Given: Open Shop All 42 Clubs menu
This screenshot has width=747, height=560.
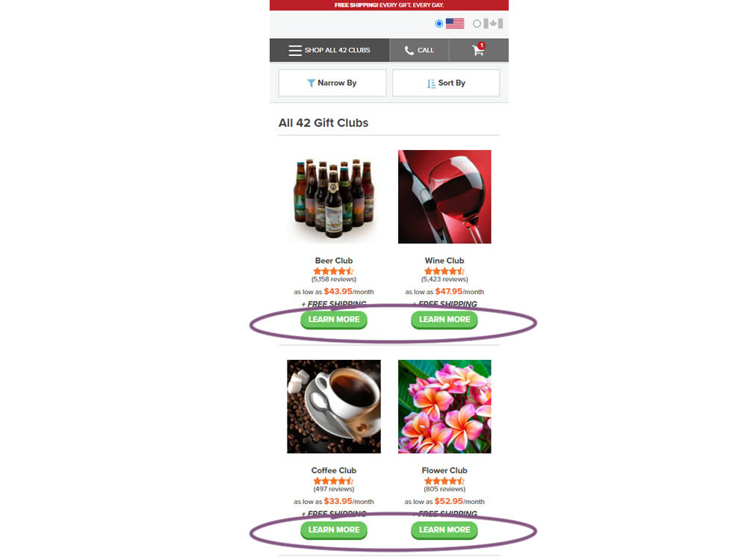Looking at the screenshot, I should click(329, 50).
